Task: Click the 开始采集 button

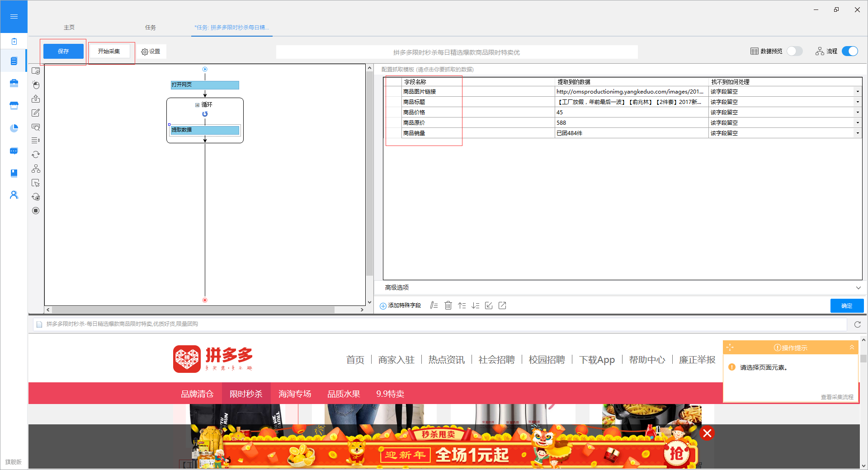Action: tap(109, 52)
